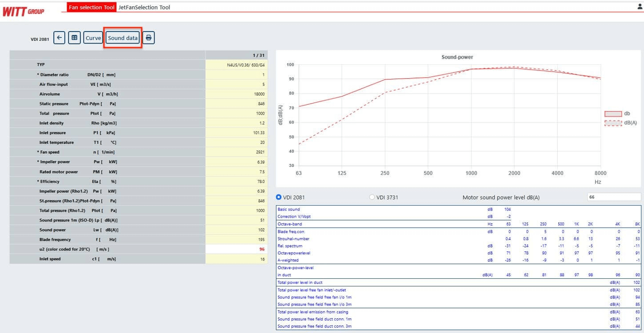Click the Basic sound row label
The width and height of the screenshot is (644, 333).
(288, 209)
